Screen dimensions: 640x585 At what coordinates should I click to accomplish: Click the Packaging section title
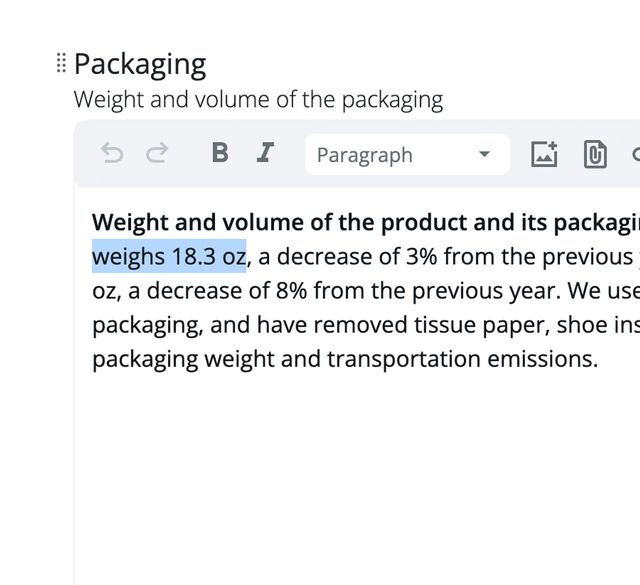tap(140, 64)
